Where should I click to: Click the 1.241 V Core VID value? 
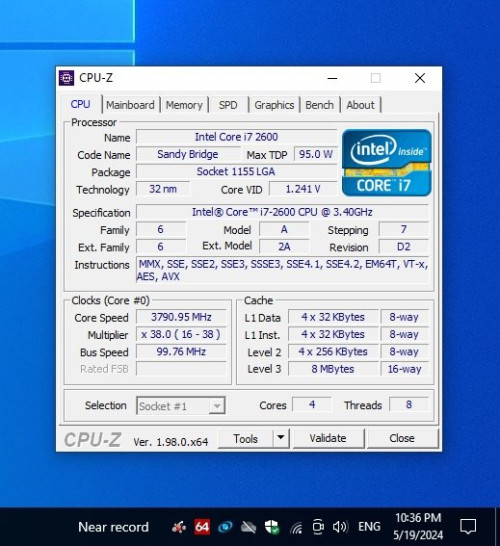point(303,189)
